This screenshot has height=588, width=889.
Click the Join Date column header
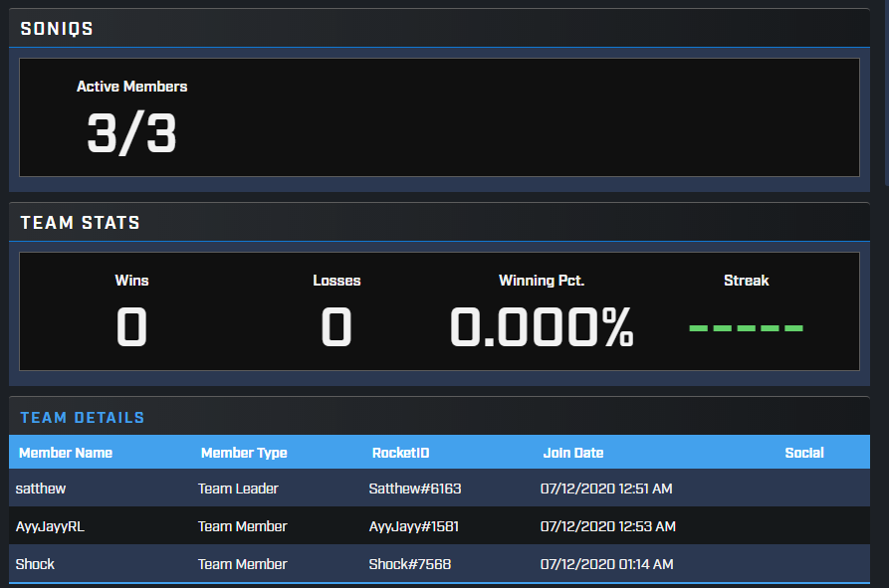(573, 453)
